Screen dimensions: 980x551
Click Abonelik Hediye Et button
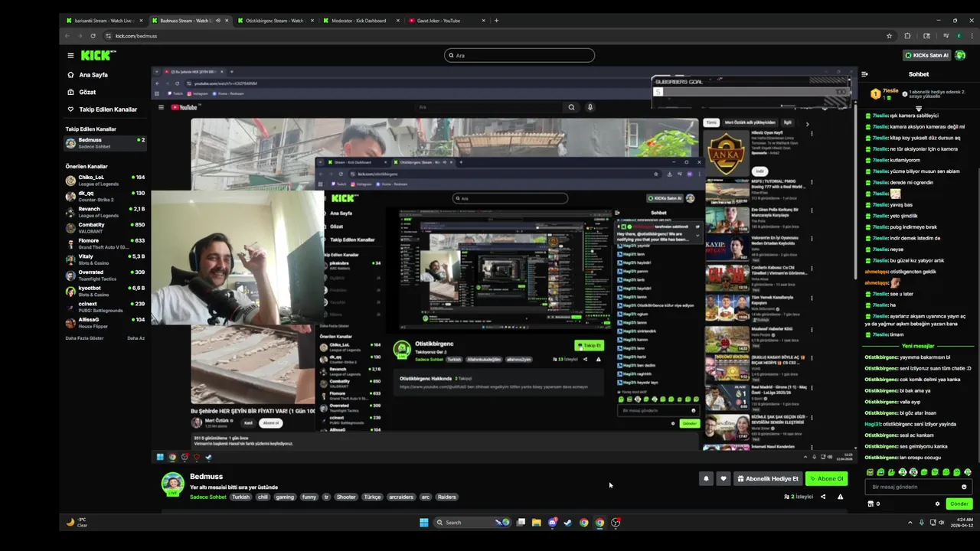[x=768, y=479]
